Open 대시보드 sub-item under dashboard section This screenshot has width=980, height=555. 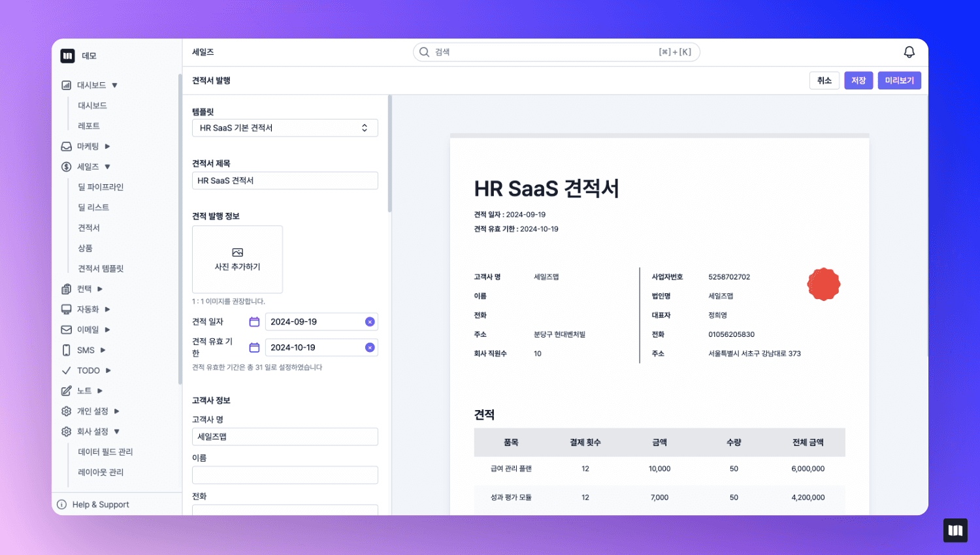[x=93, y=106]
